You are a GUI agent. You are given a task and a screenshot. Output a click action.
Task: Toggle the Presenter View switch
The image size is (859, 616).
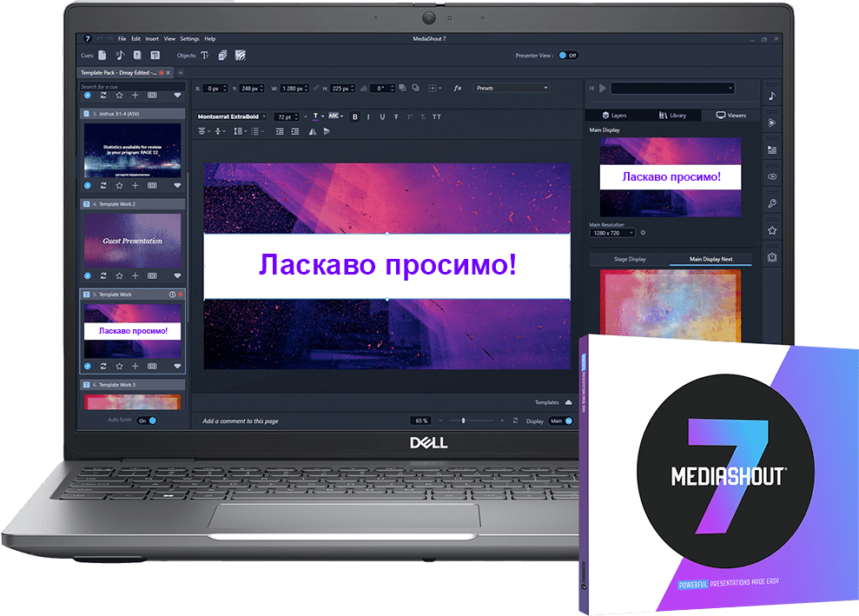567,55
